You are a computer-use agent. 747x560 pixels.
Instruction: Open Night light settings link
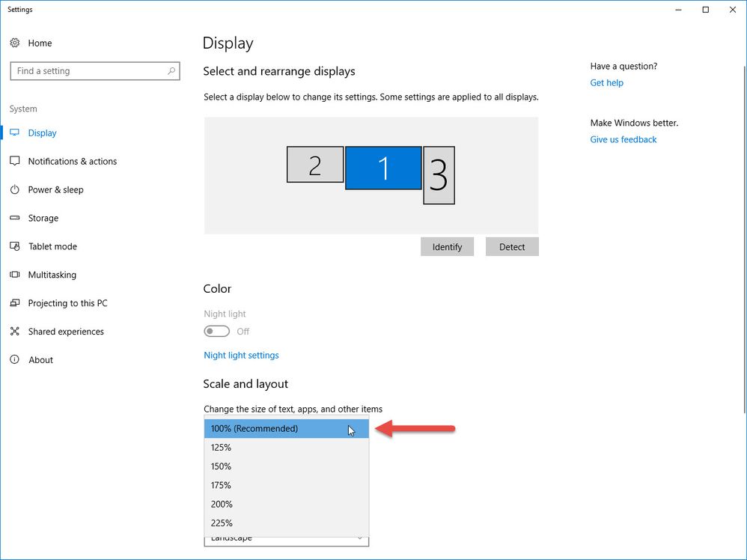(x=241, y=355)
